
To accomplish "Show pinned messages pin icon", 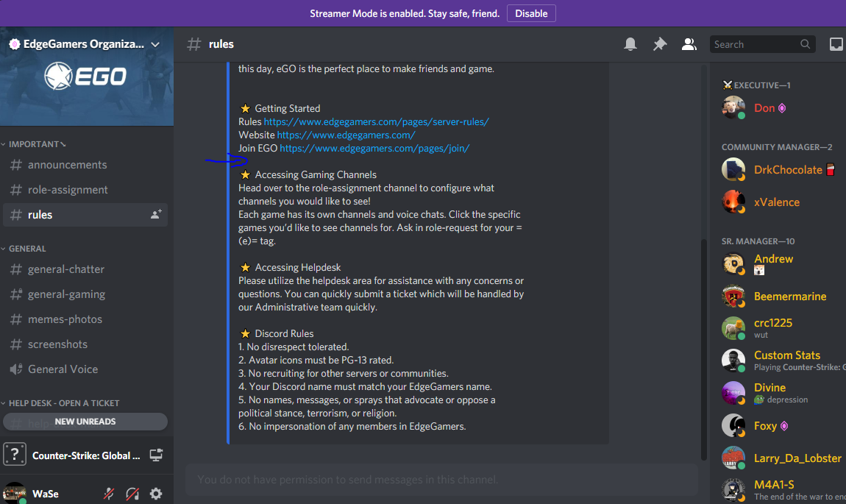I will pos(659,44).
